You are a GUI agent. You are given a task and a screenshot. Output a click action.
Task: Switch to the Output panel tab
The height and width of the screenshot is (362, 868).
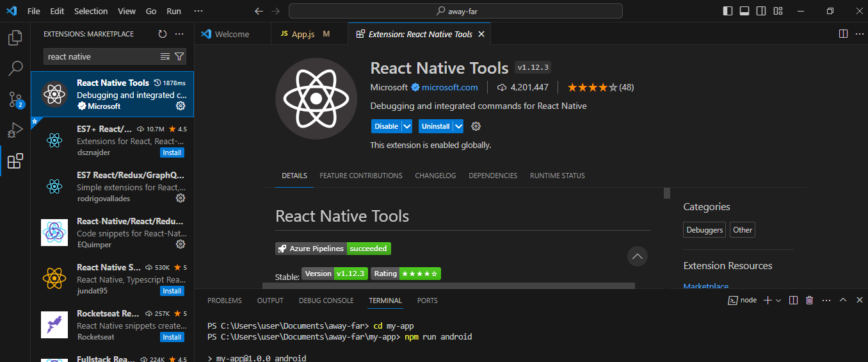[270, 300]
